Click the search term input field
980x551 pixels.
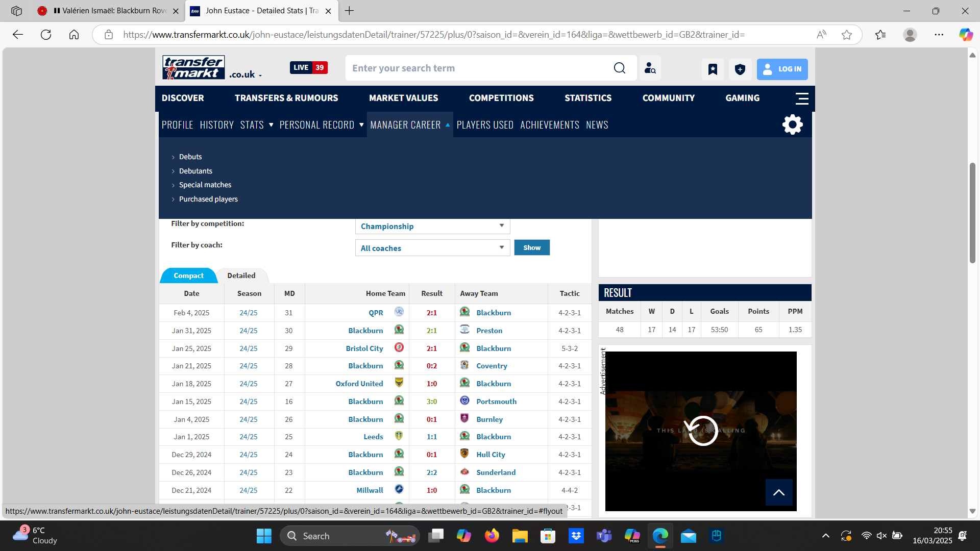tap(480, 68)
